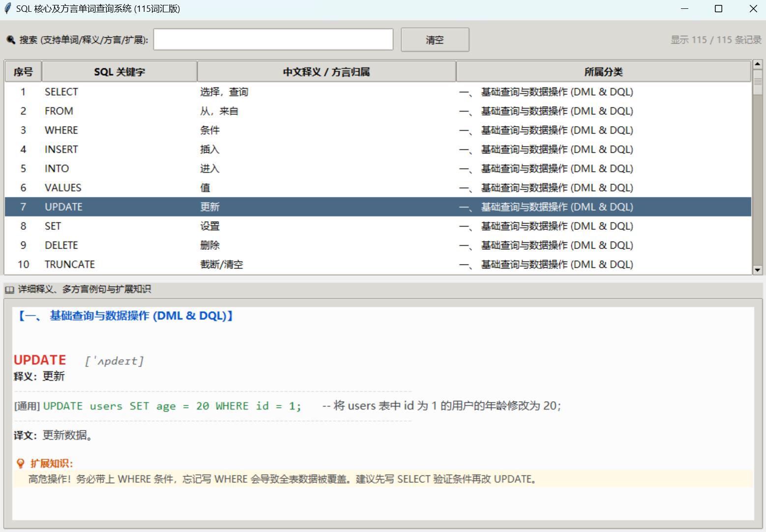Click the table scrollbar down arrow
The image size is (766, 532).
pyautogui.click(x=757, y=269)
